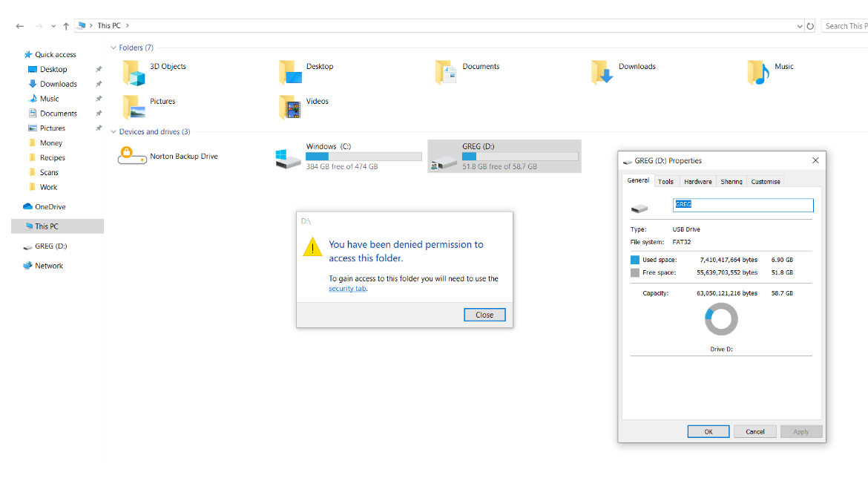Select This PC in the navigation pane
This screenshot has width=868, height=478.
(x=58, y=226)
